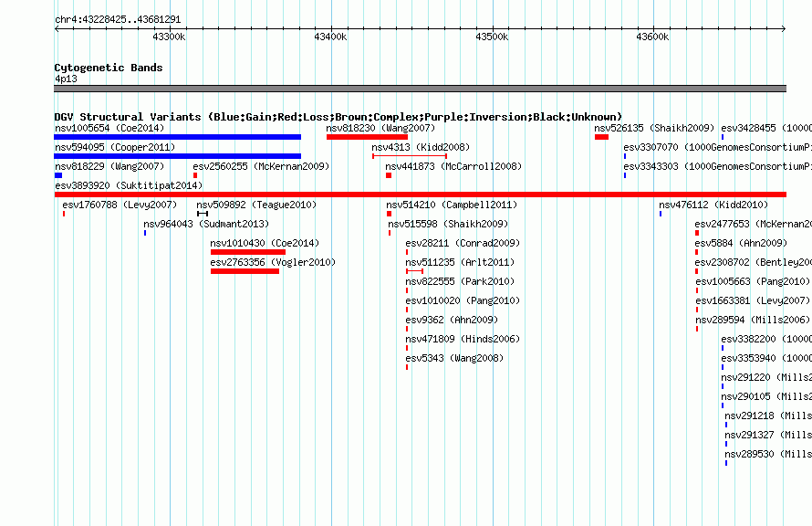Viewport: 812px width, 526px height.
Task: Open the nsv289530 variant label
Action: click(x=768, y=454)
